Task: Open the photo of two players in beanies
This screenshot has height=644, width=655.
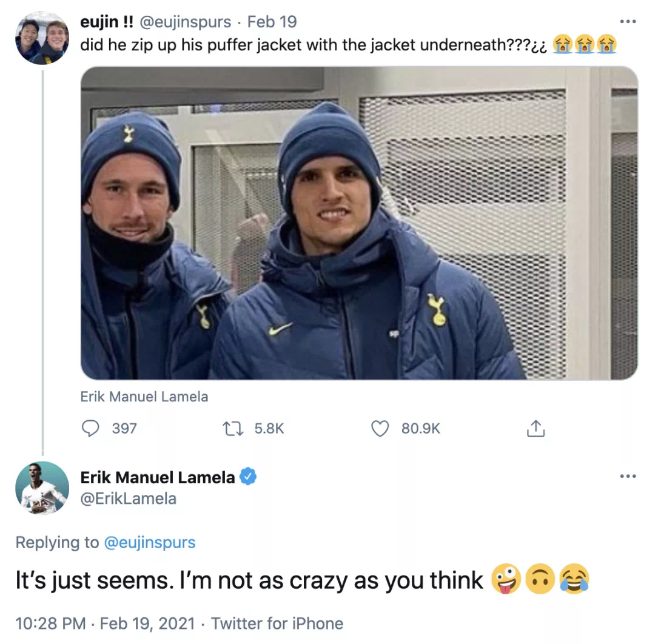Action: tap(359, 223)
